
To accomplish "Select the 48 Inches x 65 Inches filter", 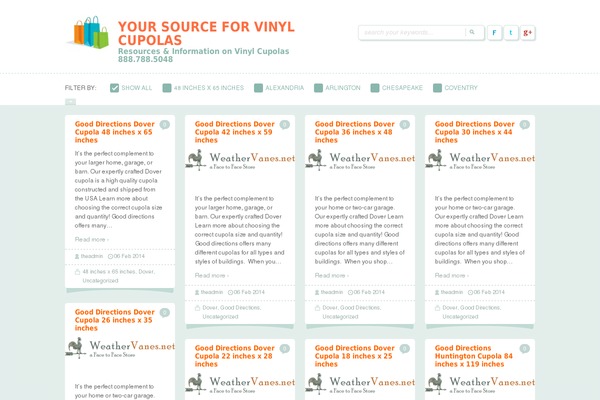I will tap(203, 88).
